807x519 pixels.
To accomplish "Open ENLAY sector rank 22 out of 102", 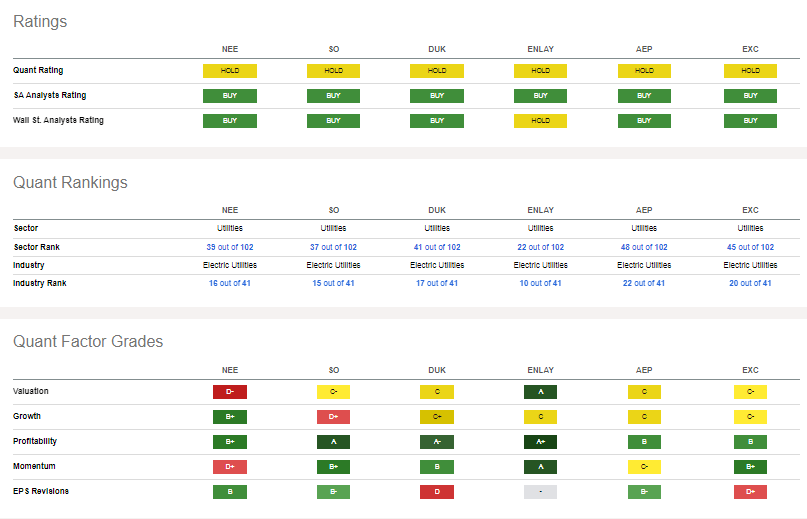I will (x=540, y=247).
